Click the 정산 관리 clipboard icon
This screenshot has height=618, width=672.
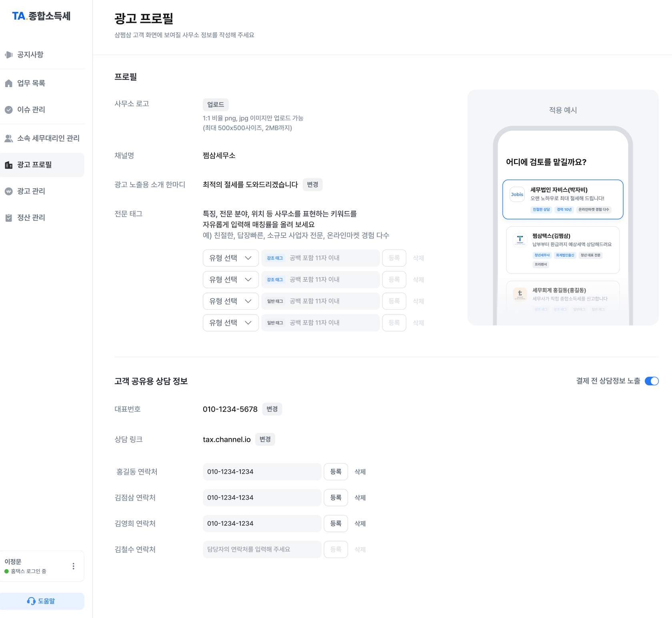[8, 218]
